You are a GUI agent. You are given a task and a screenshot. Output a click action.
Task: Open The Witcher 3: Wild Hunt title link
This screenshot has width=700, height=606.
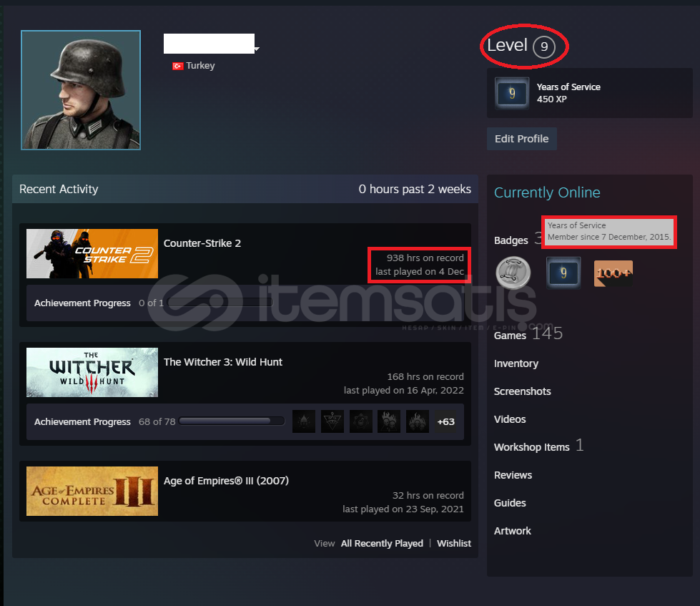click(223, 362)
